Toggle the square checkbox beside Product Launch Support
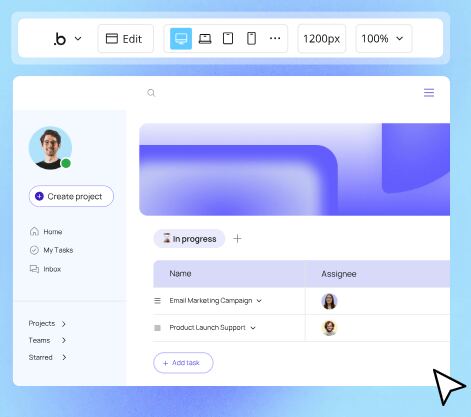The width and height of the screenshot is (471, 417). point(157,328)
